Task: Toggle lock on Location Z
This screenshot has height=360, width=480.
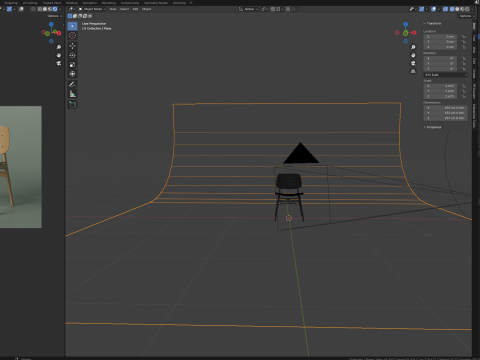Action: pos(464,47)
